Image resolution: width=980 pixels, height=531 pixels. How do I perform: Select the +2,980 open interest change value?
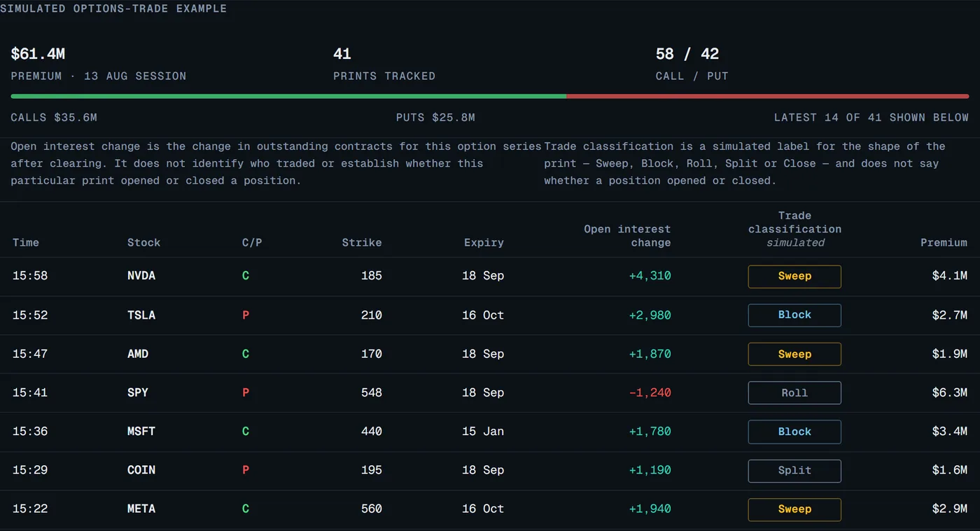[650, 315]
